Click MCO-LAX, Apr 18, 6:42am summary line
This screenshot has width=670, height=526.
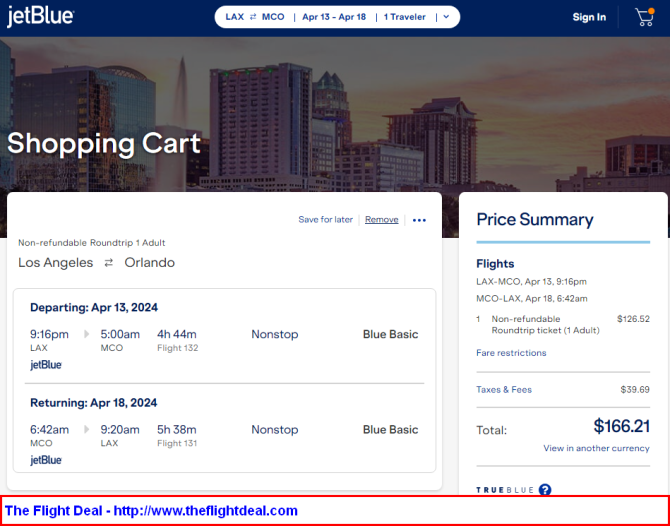click(532, 298)
